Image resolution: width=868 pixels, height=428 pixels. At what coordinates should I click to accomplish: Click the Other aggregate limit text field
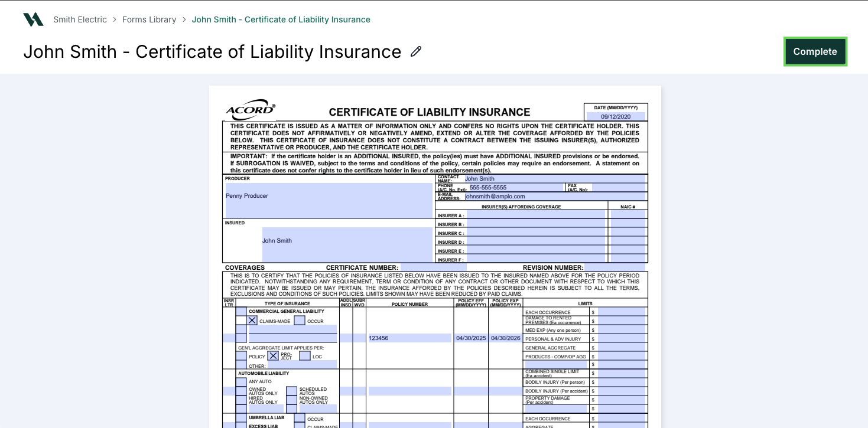coord(302,365)
